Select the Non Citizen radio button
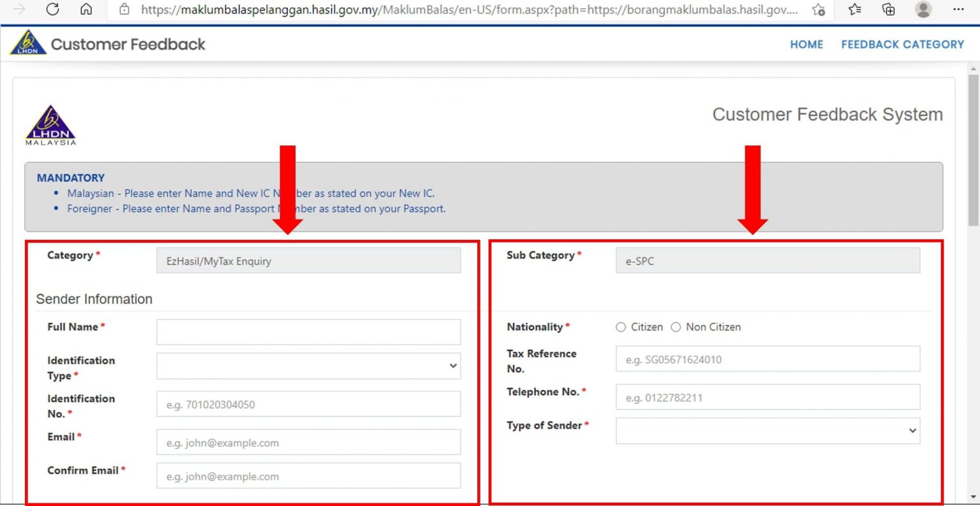Image resolution: width=980 pixels, height=506 pixels. coord(676,327)
